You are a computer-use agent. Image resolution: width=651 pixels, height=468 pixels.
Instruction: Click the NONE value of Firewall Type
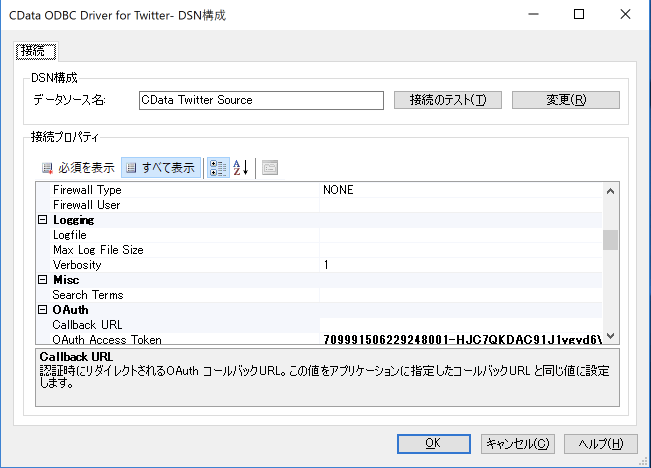tap(338, 190)
